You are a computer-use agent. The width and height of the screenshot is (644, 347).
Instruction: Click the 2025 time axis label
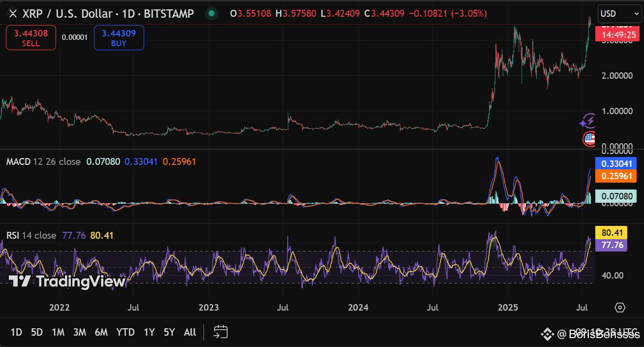tap(508, 308)
